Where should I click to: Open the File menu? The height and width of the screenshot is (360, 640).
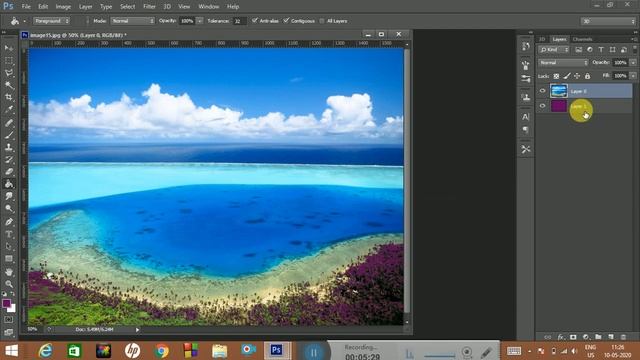point(26,7)
